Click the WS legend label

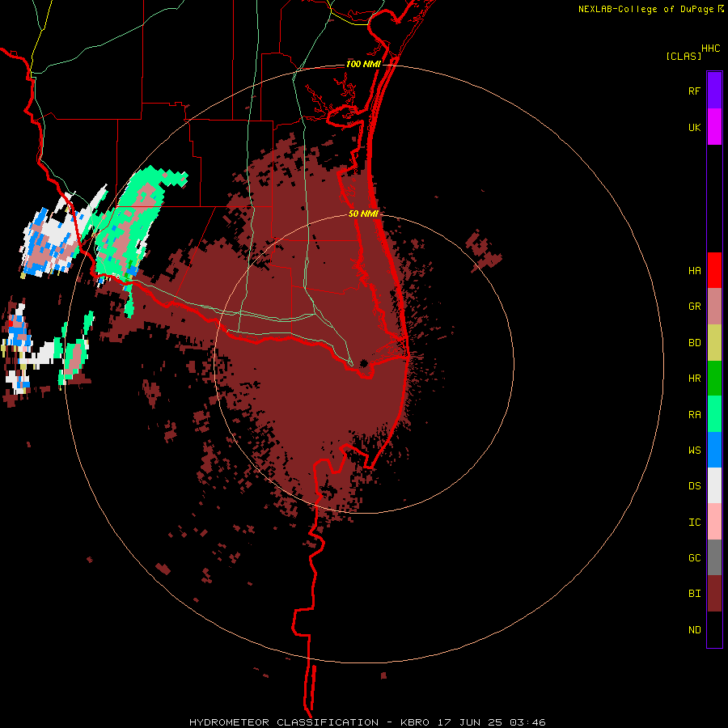[x=694, y=450]
